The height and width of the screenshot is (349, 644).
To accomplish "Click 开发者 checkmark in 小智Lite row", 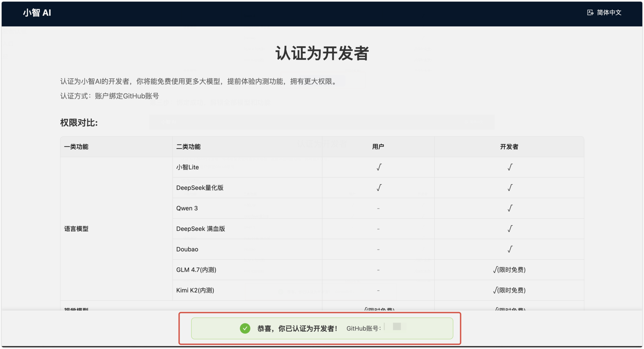I will [x=510, y=167].
